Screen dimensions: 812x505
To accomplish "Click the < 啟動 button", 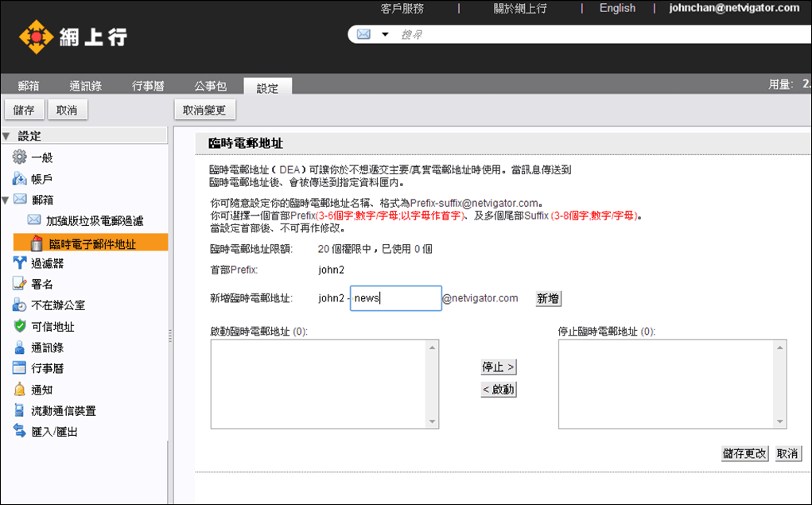I will [498, 390].
